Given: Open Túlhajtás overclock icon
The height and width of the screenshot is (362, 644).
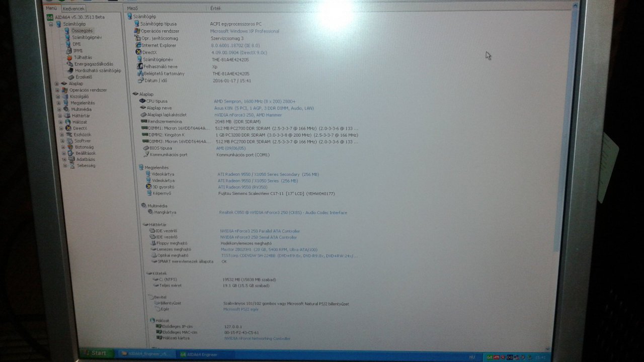Looking at the screenshot, I should click(x=69, y=57).
